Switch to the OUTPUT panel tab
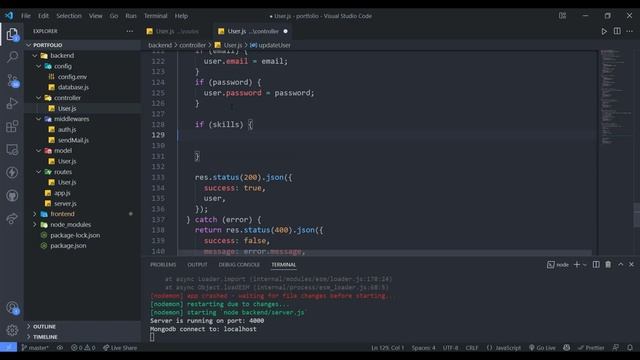Viewport: 640px width, 360px height. [198, 264]
